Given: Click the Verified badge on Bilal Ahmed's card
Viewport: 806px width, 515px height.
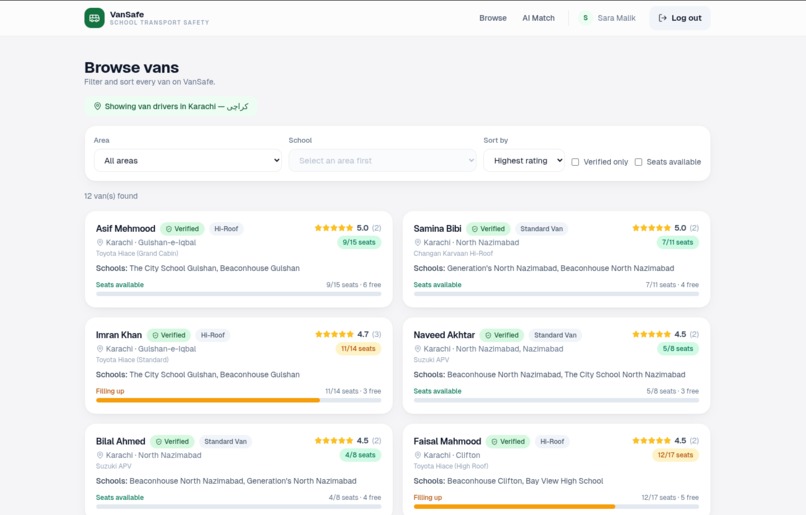Looking at the screenshot, I should click(172, 442).
